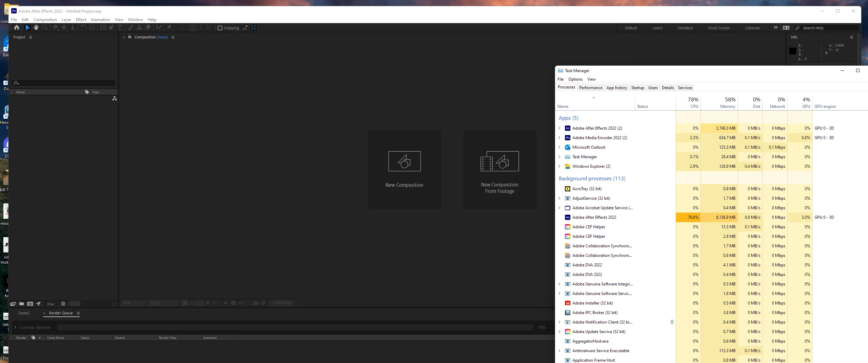Switch to Performance tab in Task Manager
Viewport: 868px width, 363px height.
tap(590, 87)
